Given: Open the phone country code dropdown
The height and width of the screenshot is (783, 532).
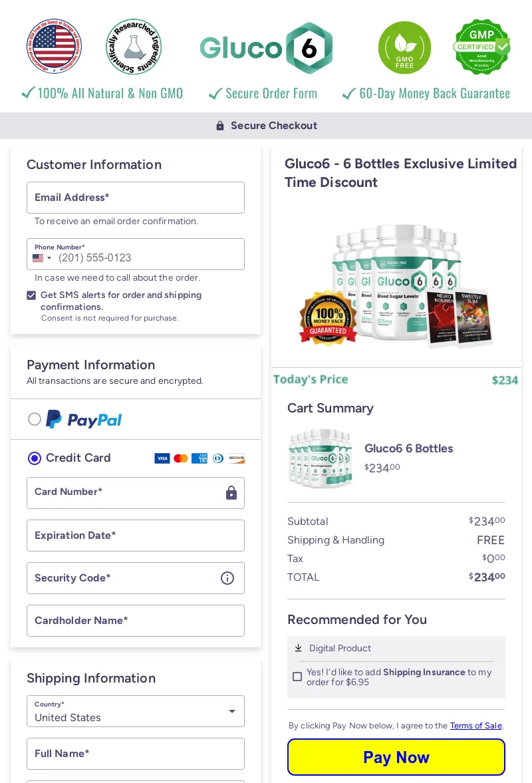Looking at the screenshot, I should click(43, 258).
